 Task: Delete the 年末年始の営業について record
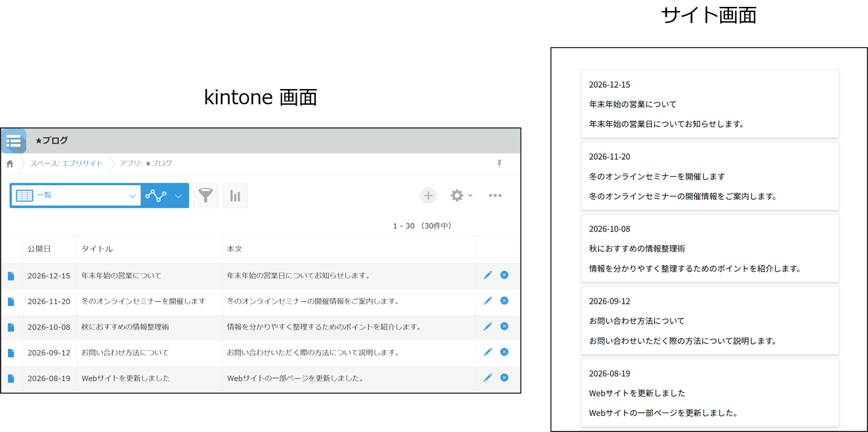coord(504,275)
